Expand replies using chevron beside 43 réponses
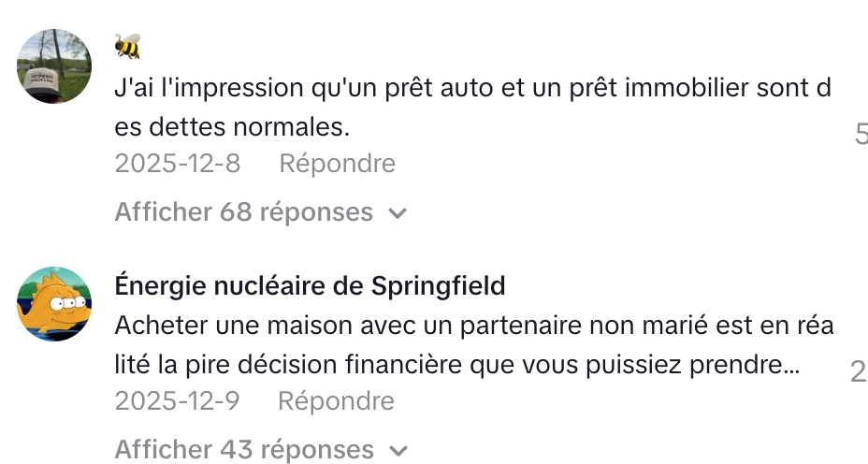The height and width of the screenshot is (464, 868). coord(398,451)
